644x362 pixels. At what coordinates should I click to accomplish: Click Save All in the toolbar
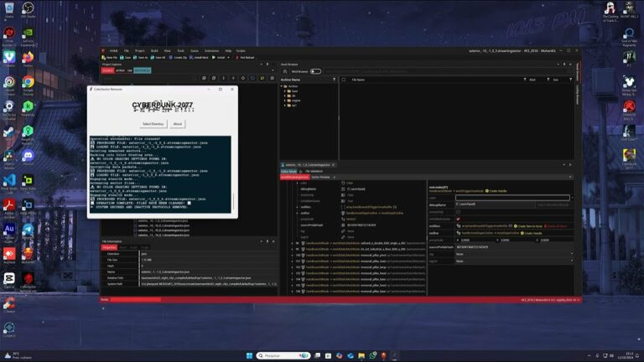coord(158,58)
